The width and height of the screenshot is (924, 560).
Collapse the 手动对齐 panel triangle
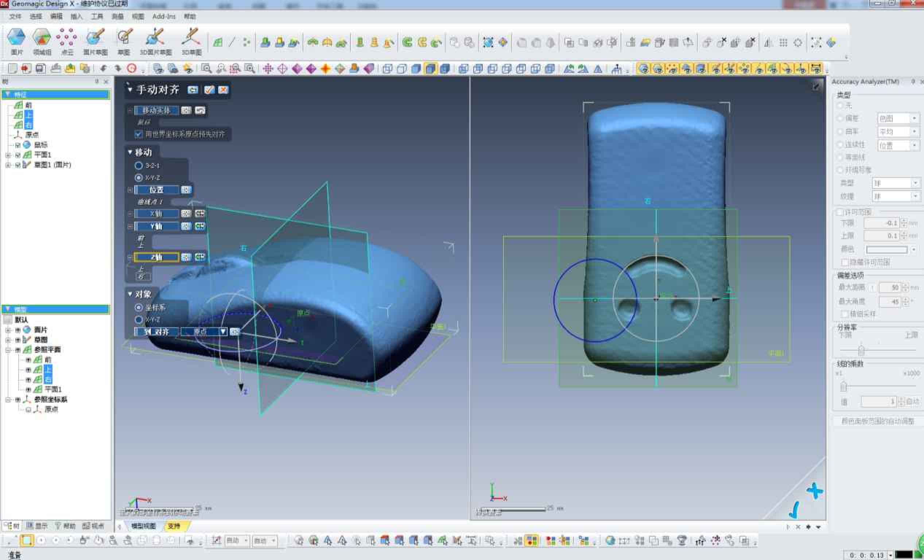click(x=130, y=90)
